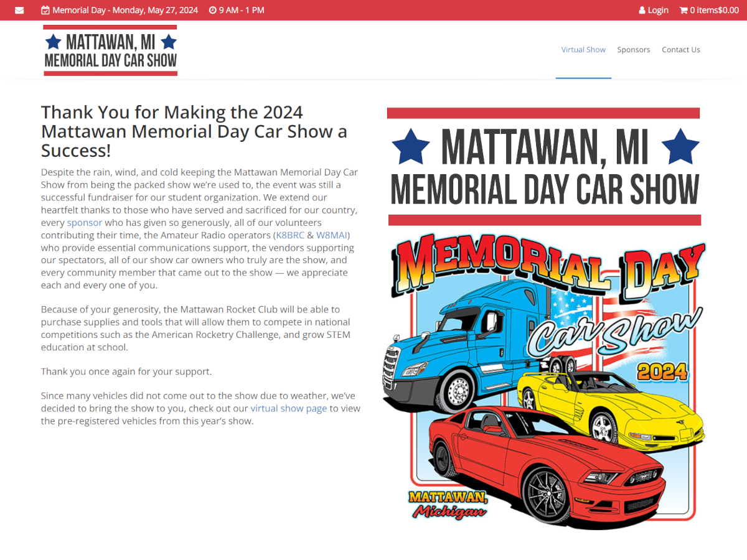Follow the sponsor link in the paragraph

pyautogui.click(x=85, y=222)
